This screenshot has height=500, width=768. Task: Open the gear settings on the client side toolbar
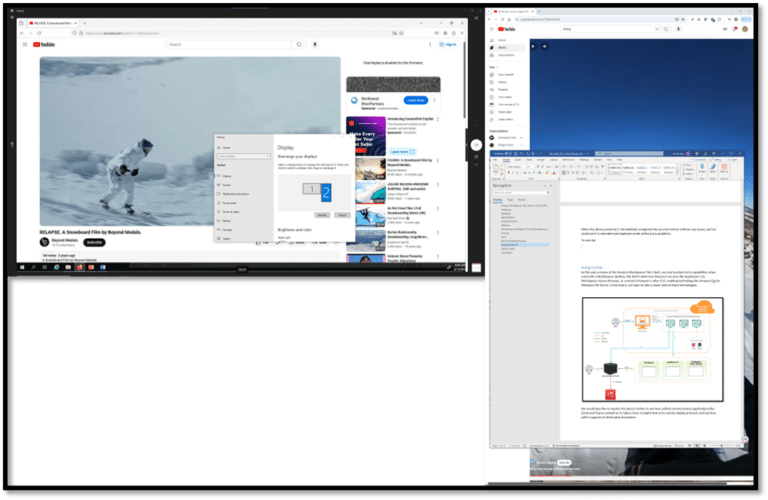[x=476, y=157]
